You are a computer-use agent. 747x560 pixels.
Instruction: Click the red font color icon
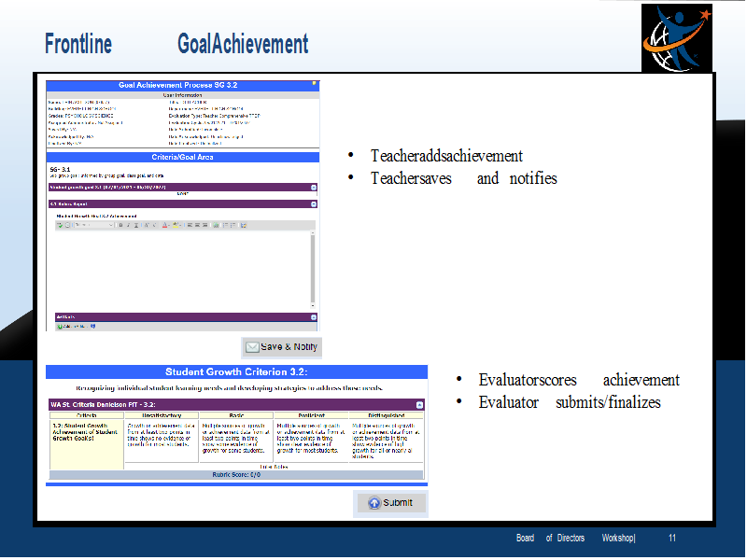click(165, 225)
